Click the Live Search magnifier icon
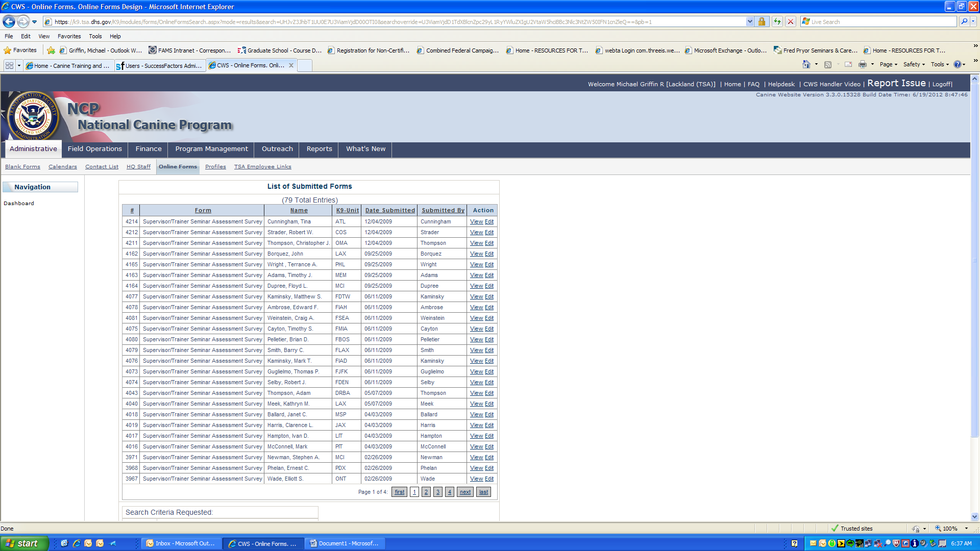 click(x=964, y=21)
